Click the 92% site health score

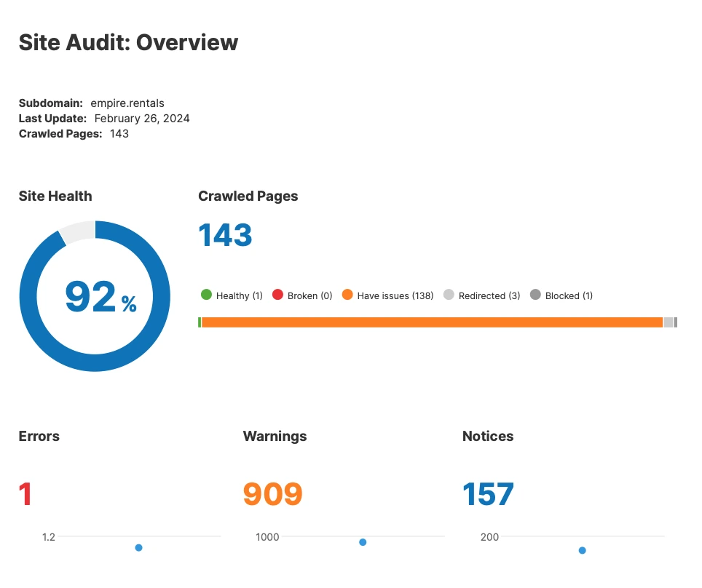100,298
